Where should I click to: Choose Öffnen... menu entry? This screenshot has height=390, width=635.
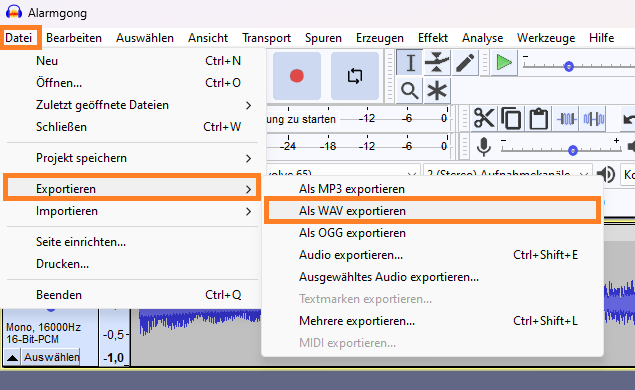(x=132, y=83)
